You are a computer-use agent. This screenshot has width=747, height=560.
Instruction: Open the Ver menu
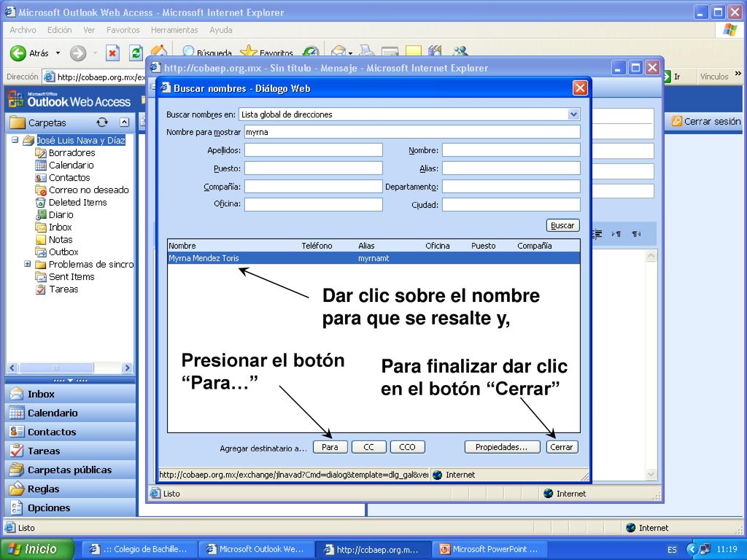pos(89,30)
